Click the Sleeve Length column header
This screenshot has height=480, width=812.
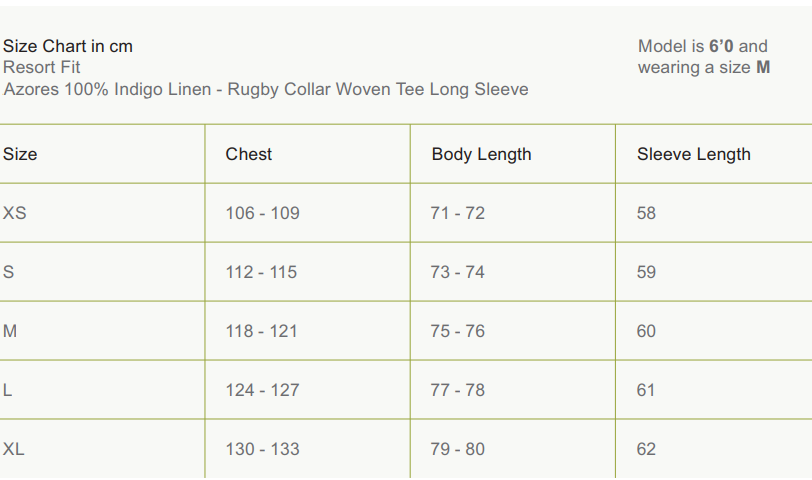point(693,154)
